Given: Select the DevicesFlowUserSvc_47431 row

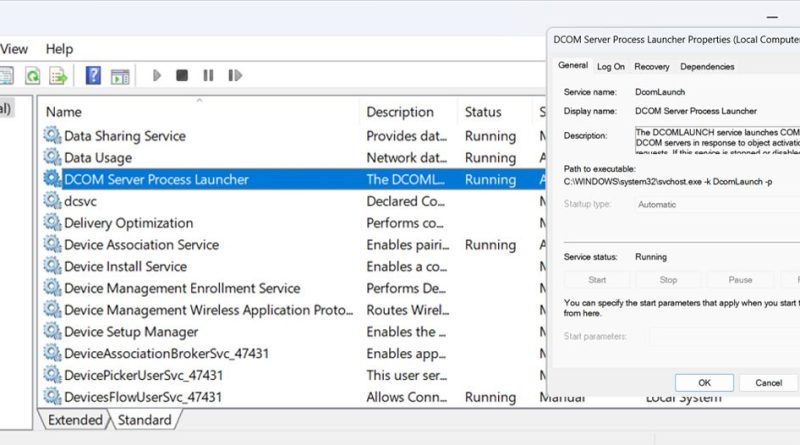Looking at the screenshot, I should pos(294,397).
